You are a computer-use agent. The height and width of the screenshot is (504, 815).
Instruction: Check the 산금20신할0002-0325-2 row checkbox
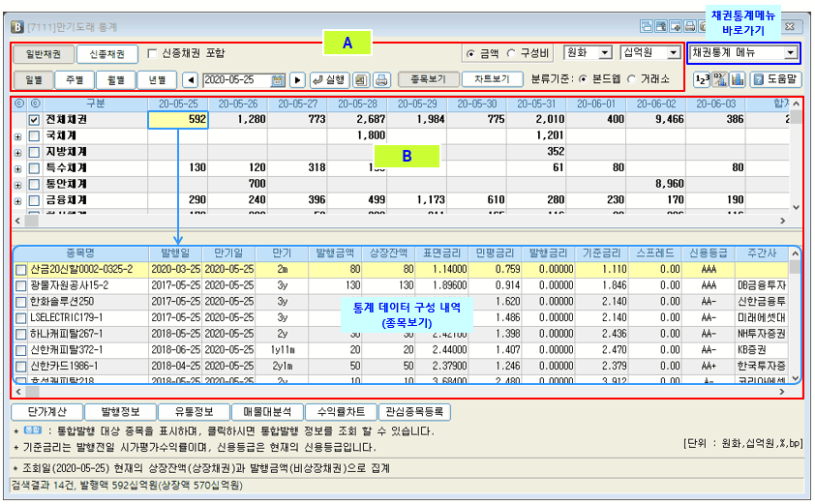coord(20,270)
